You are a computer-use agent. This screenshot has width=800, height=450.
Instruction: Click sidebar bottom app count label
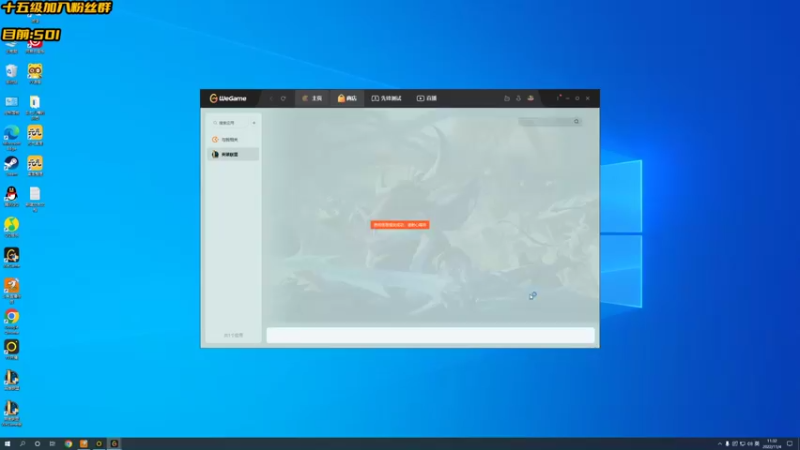(x=233, y=335)
